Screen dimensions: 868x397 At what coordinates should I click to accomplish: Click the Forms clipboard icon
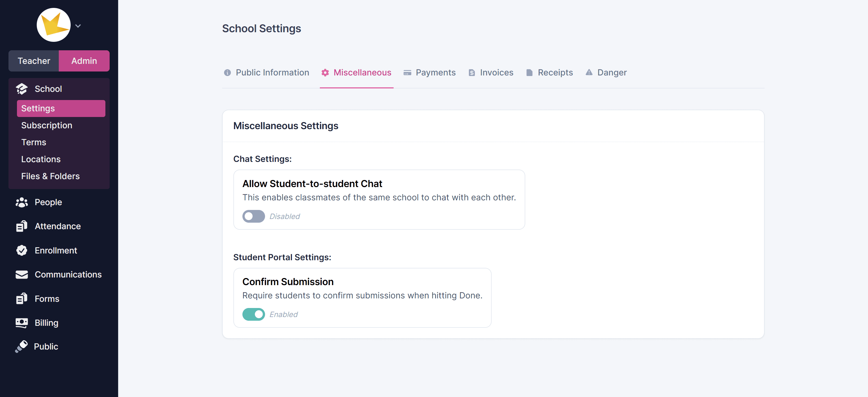point(21,299)
